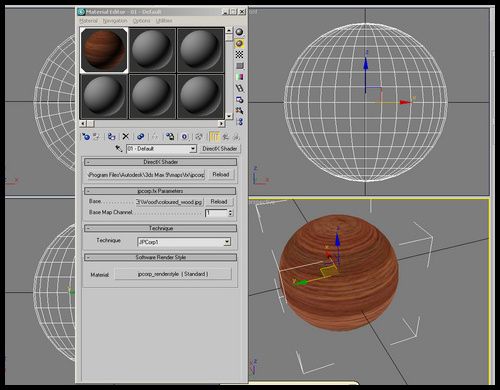Screen dimensions: 500x390
Task: Click the Sample Type sphere icon
Action: (239, 32)
